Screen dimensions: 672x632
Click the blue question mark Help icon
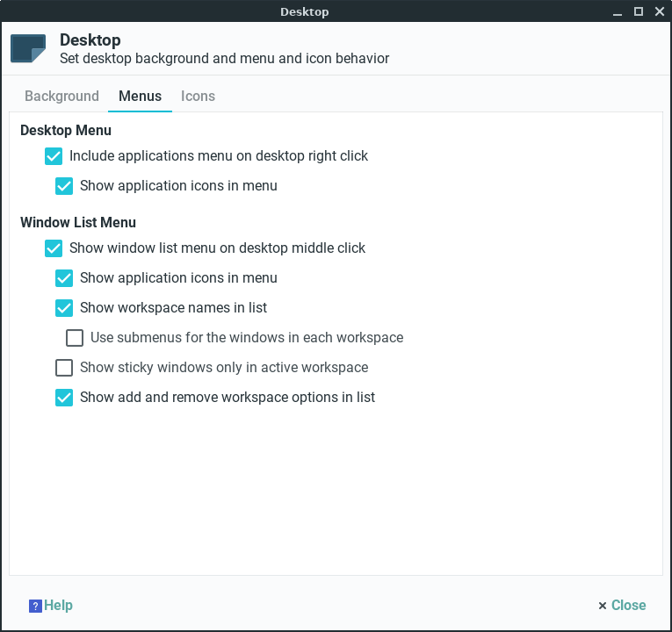coord(35,606)
